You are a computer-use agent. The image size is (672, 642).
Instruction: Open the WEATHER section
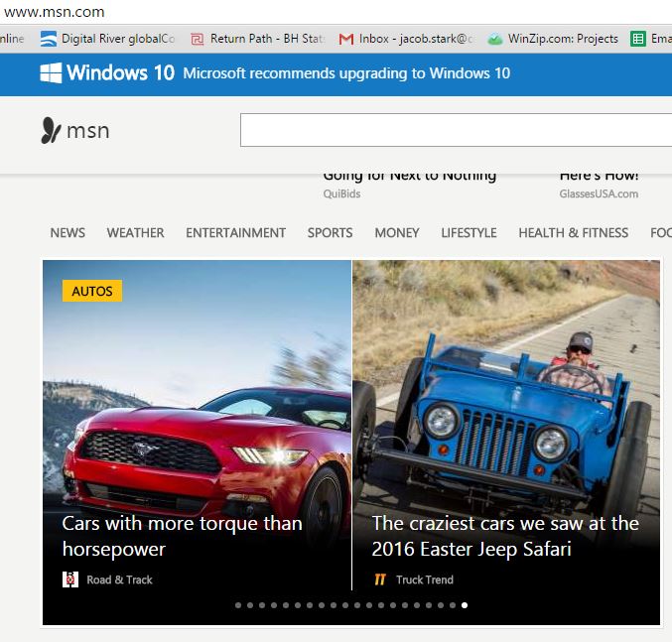pyautogui.click(x=135, y=232)
